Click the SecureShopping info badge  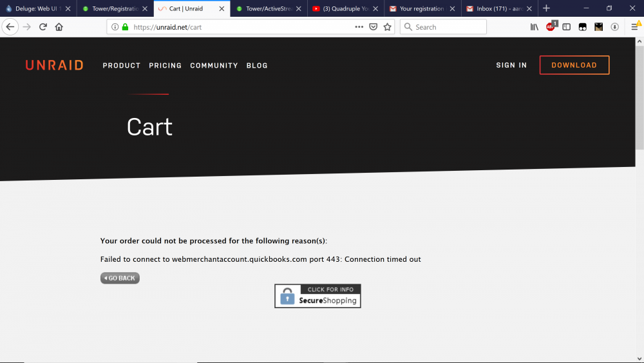tap(318, 296)
